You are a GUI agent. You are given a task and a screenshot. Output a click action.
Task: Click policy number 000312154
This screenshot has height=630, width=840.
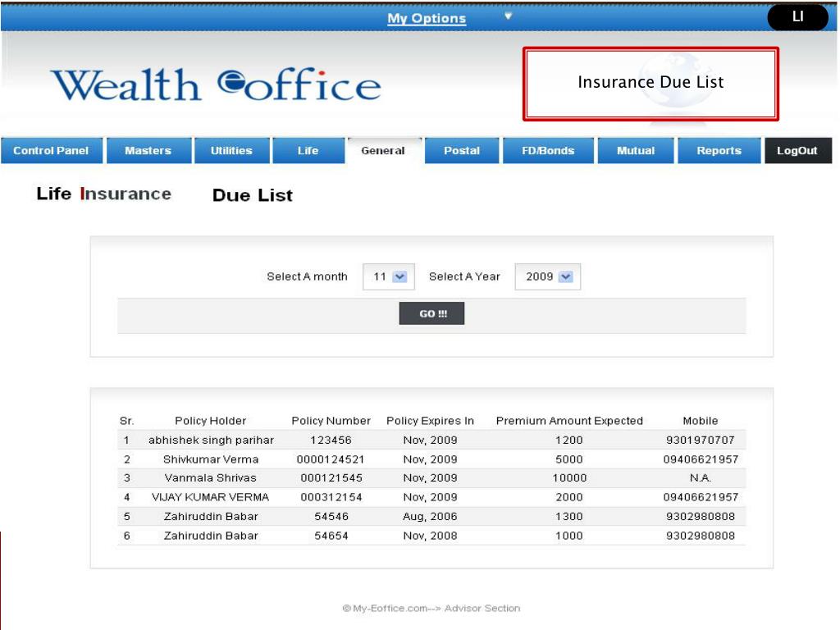[x=331, y=497]
